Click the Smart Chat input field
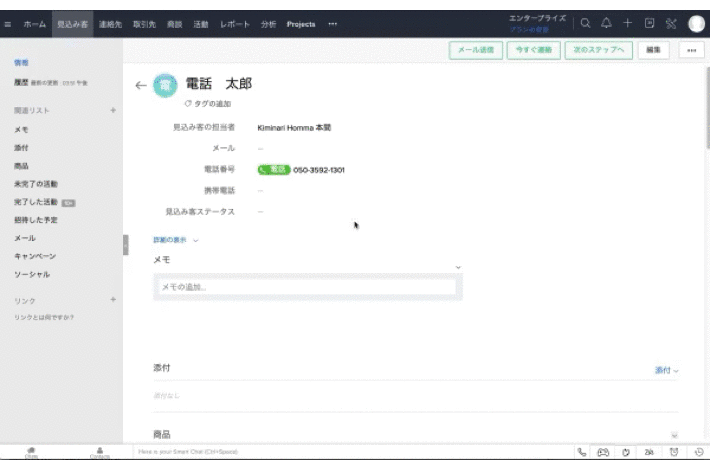 tap(353, 452)
